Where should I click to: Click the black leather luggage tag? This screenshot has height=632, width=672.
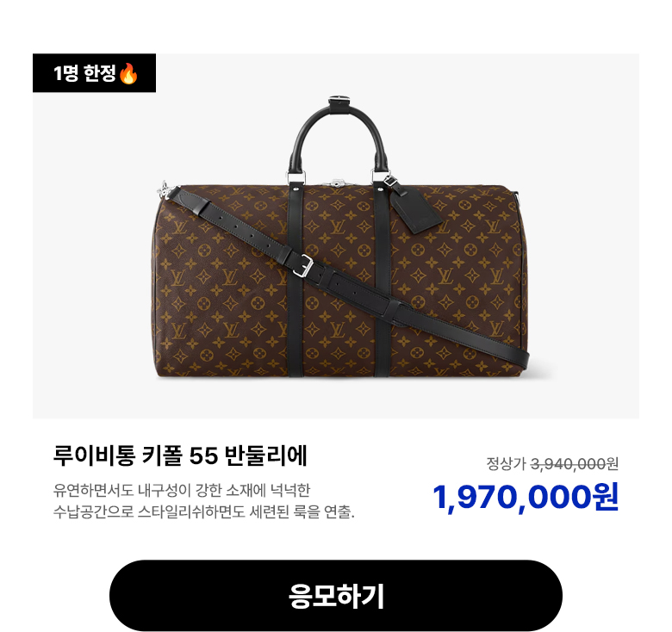[x=414, y=209]
